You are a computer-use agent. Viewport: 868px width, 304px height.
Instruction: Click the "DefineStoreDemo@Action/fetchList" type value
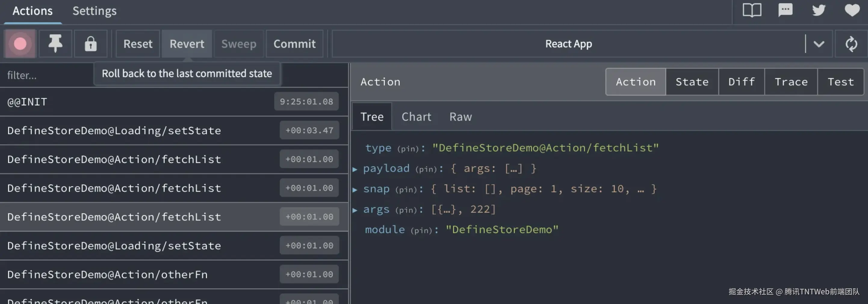(546, 148)
